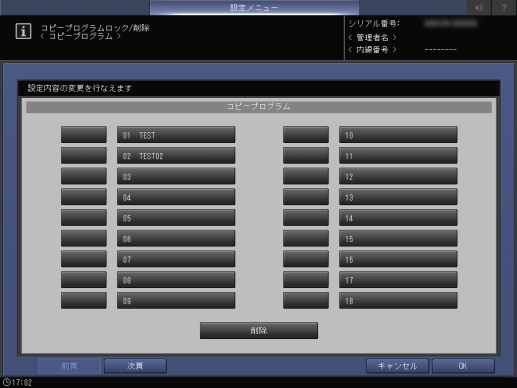Click the コピープログラム section header bar

click(259, 107)
